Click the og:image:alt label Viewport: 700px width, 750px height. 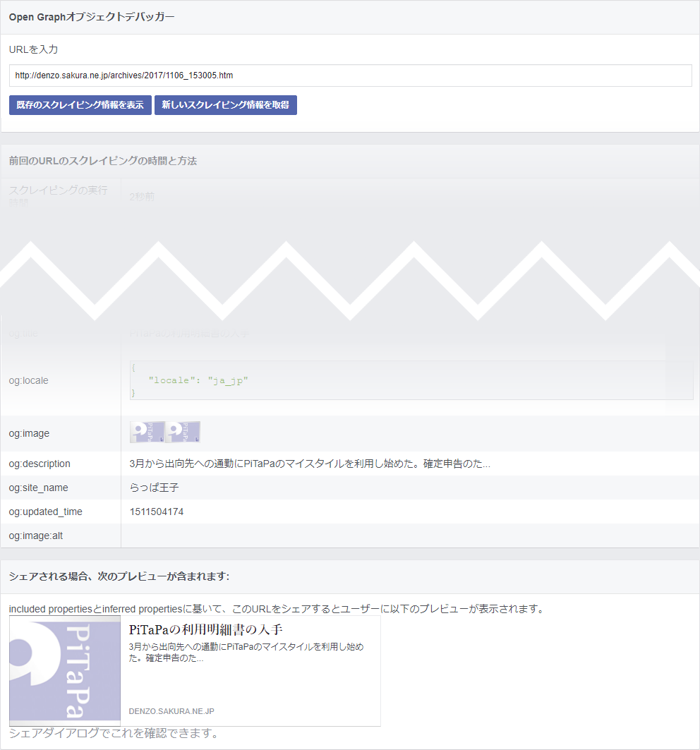(x=35, y=536)
